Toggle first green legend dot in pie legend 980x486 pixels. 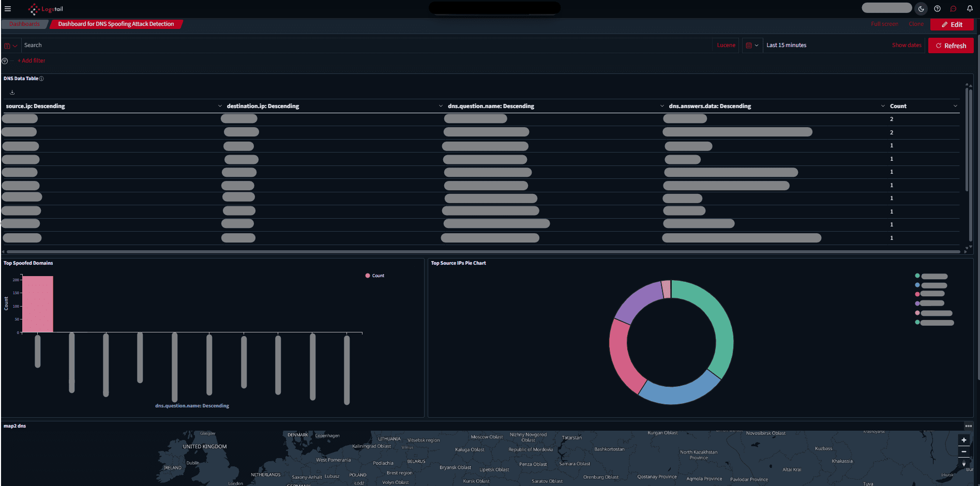[917, 276]
